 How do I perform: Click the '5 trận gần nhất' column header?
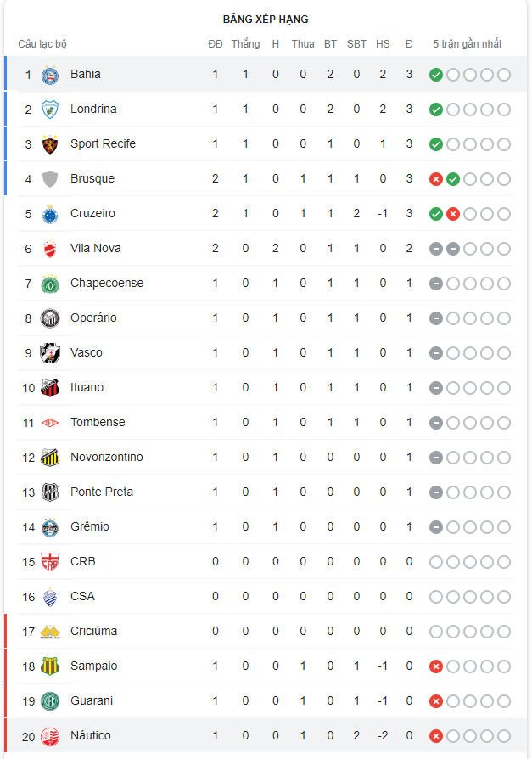[x=468, y=44]
